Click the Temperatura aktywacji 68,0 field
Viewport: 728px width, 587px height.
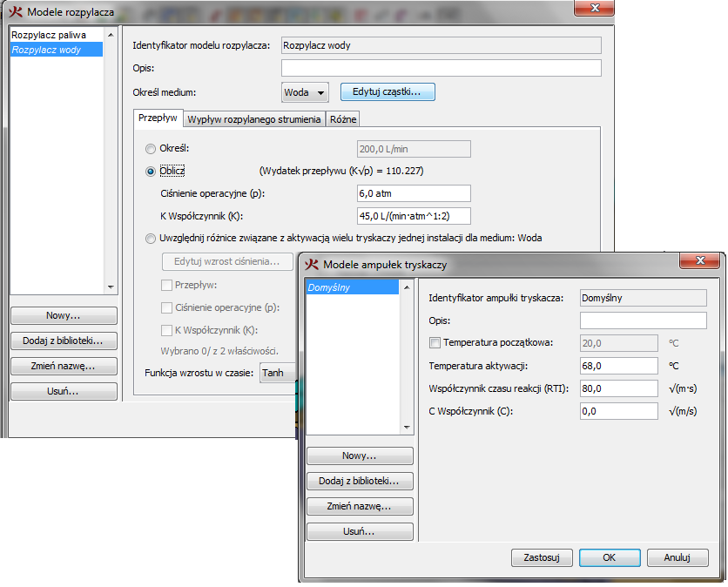point(619,366)
